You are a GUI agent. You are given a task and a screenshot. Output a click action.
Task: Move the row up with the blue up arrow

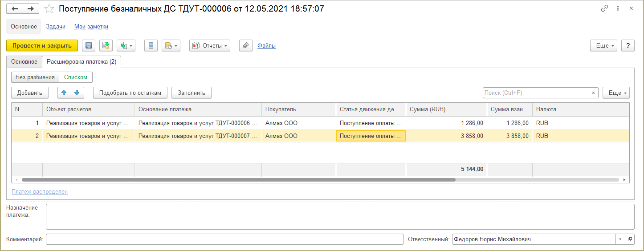tap(64, 93)
